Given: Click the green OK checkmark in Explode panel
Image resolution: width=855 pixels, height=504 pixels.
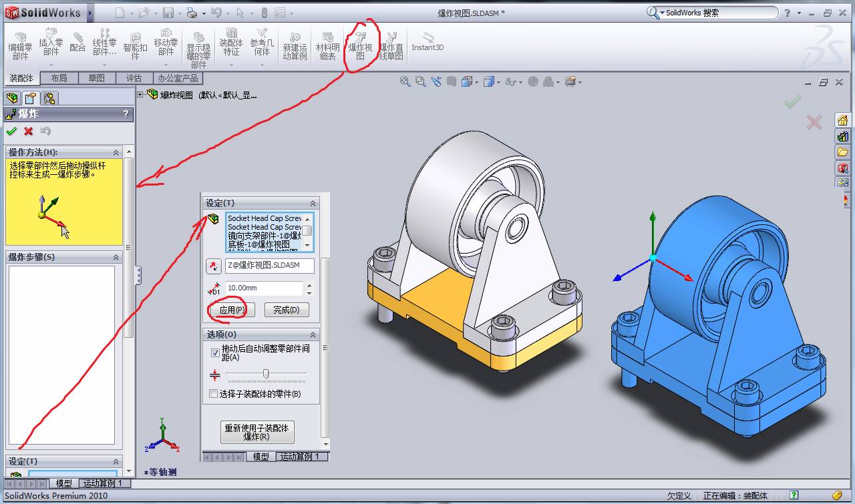Looking at the screenshot, I should [11, 131].
